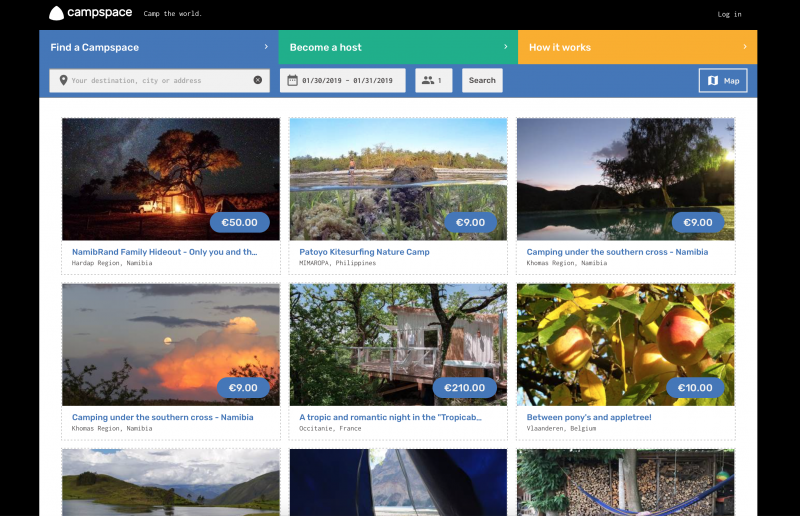This screenshot has width=800, height=516.
Task: Open the How it works tab
Action: [x=637, y=47]
